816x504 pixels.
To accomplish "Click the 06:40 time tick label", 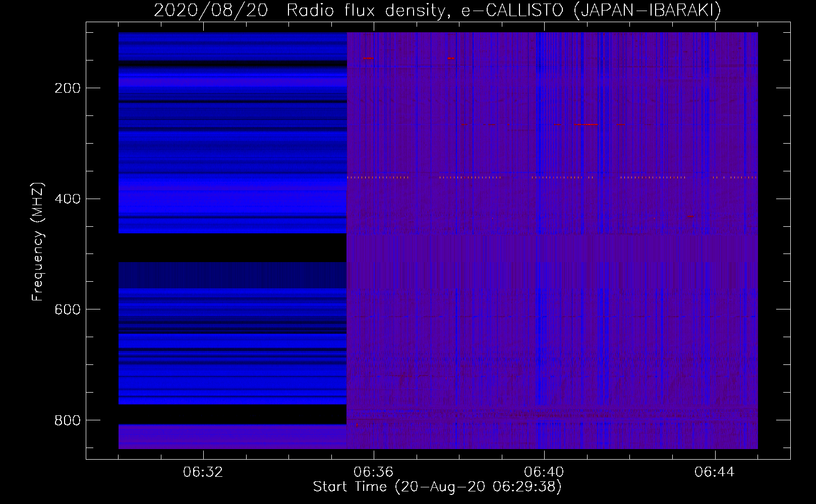I will point(544,472).
